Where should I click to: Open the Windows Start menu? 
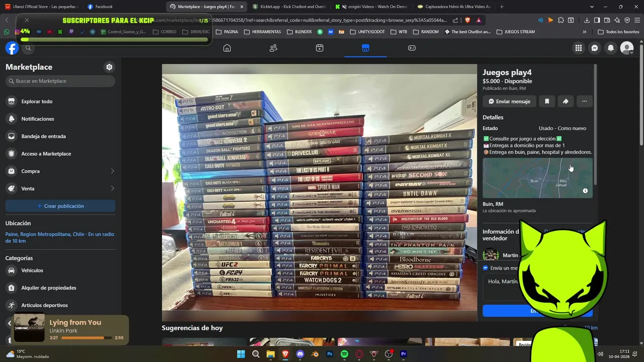pyautogui.click(x=241, y=354)
